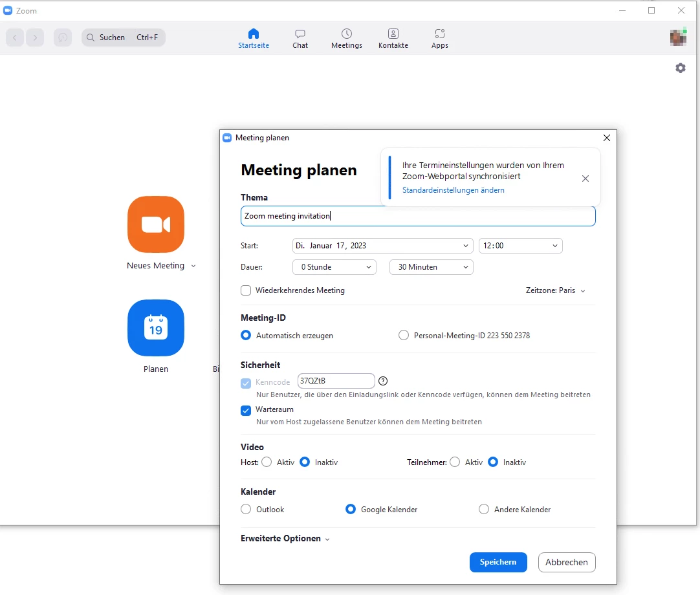Screen dimensions: 700x595
Task: Click the Suchen search box
Action: (124, 38)
